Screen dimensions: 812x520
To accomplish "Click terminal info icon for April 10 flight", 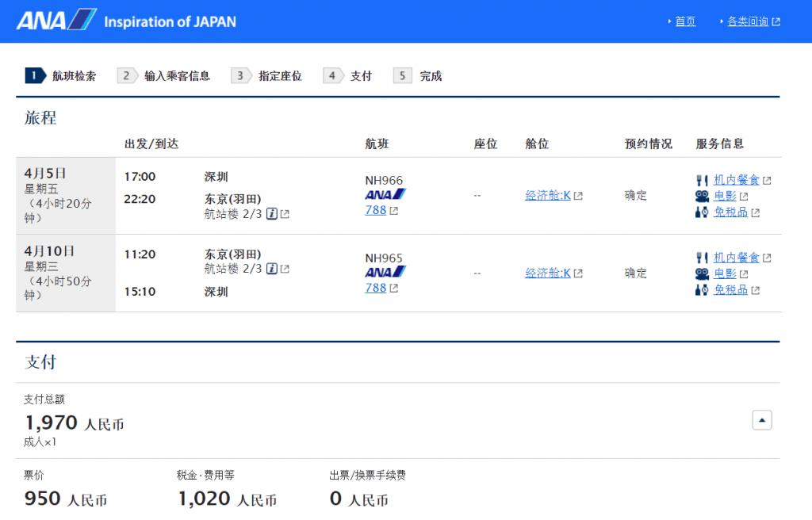I will tap(271, 270).
